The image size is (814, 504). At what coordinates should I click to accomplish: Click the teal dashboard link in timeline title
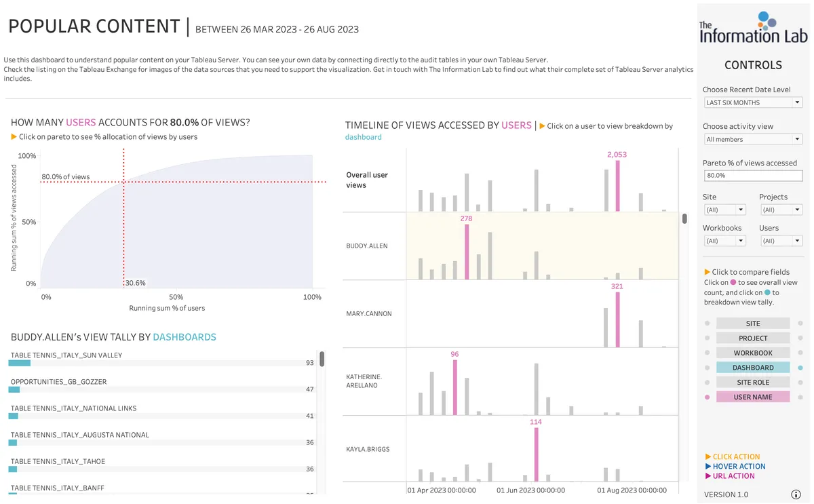click(x=364, y=137)
